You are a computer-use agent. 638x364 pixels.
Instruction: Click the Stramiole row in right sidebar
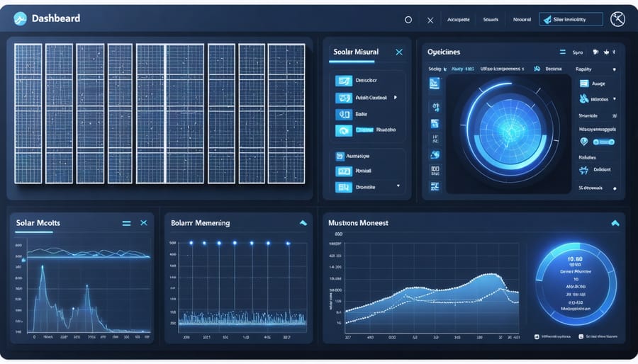point(598,115)
